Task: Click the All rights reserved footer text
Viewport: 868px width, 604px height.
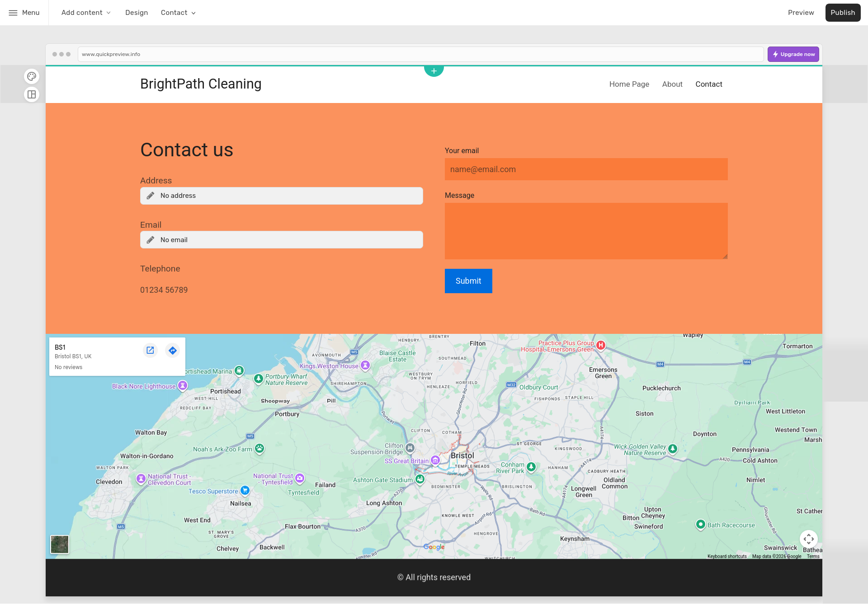Action: click(434, 577)
